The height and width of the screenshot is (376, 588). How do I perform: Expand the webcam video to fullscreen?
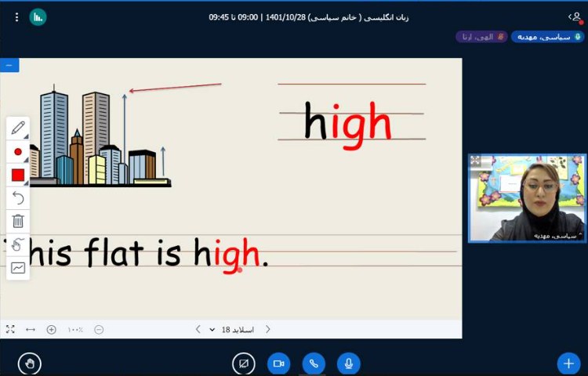476,161
